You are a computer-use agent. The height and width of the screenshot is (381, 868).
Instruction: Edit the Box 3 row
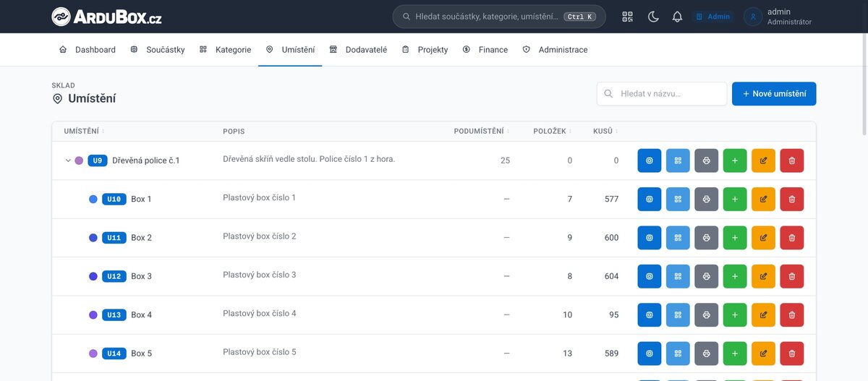[763, 276]
